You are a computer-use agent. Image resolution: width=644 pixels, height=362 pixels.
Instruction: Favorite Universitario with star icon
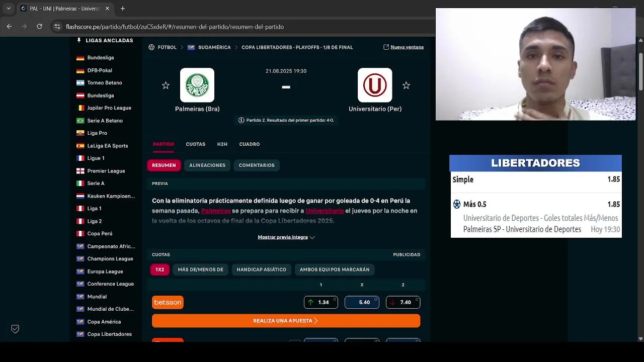[406, 85]
